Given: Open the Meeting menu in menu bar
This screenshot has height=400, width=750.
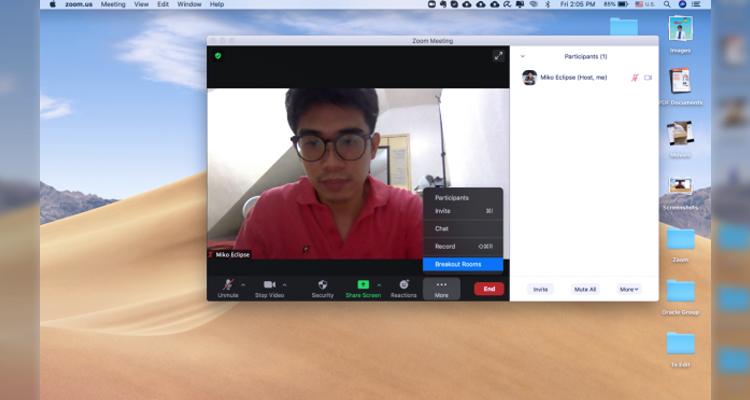Looking at the screenshot, I should click(113, 4).
